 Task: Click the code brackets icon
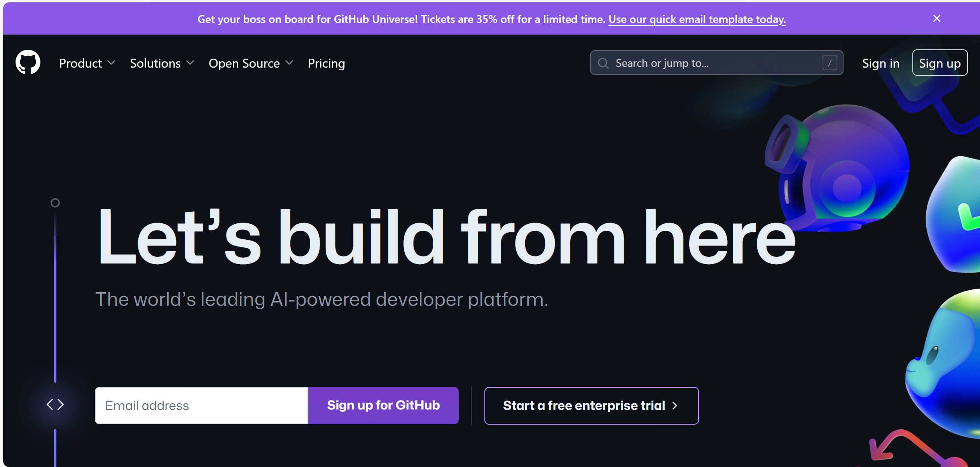[x=55, y=404]
